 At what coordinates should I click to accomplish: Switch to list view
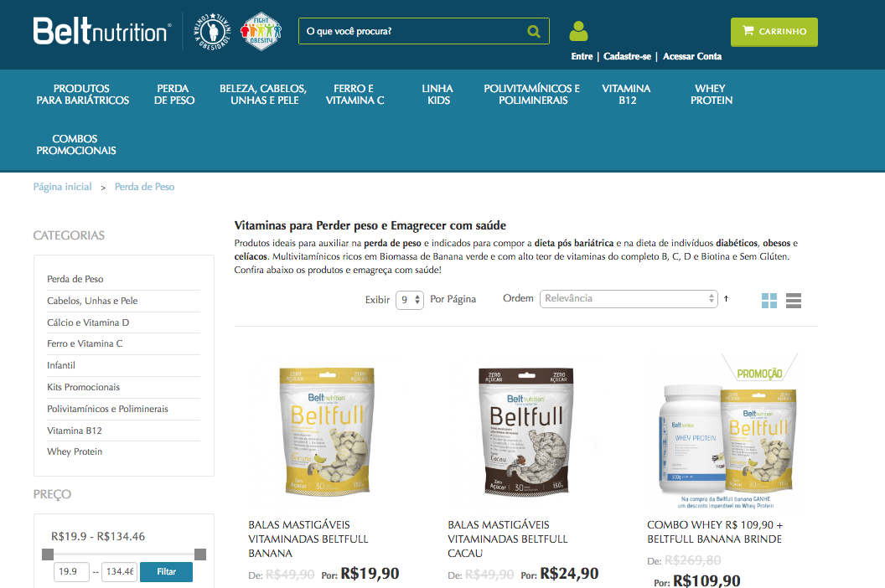pos(794,301)
